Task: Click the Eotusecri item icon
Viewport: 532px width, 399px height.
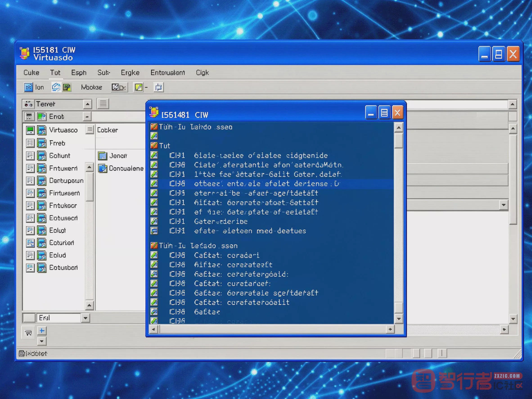Action: pos(42,218)
